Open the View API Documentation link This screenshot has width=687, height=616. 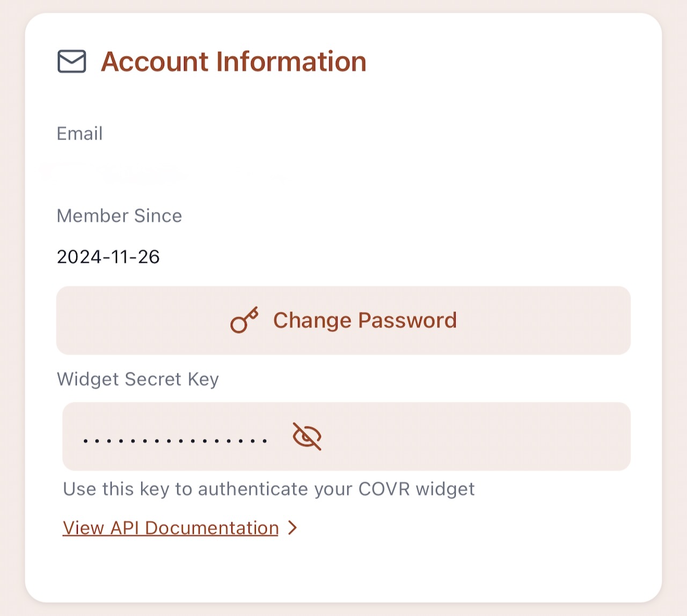[x=171, y=528]
